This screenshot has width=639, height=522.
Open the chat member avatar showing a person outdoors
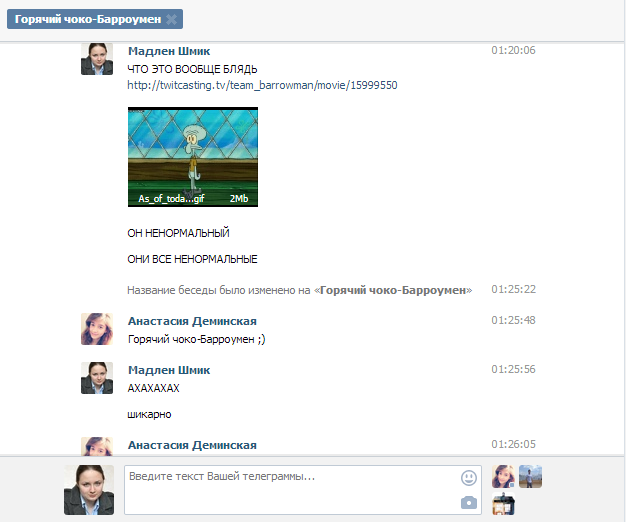[530, 476]
